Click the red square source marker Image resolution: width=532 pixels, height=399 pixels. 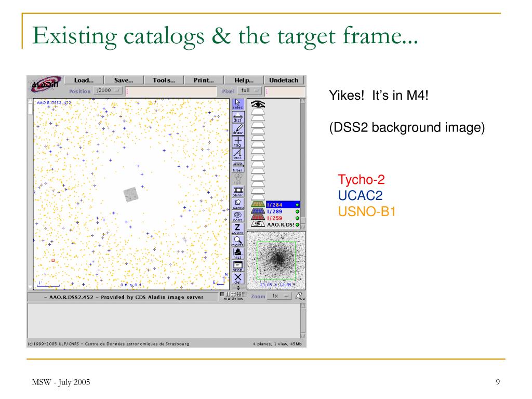(53, 260)
